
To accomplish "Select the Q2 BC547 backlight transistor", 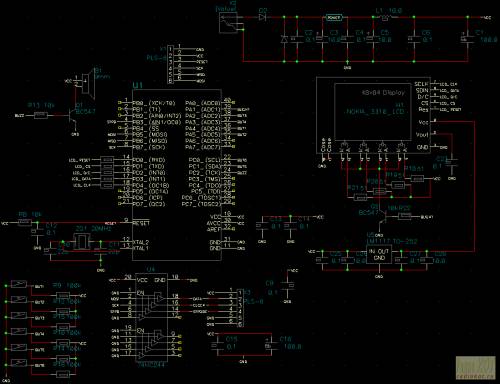I will point(383,218).
